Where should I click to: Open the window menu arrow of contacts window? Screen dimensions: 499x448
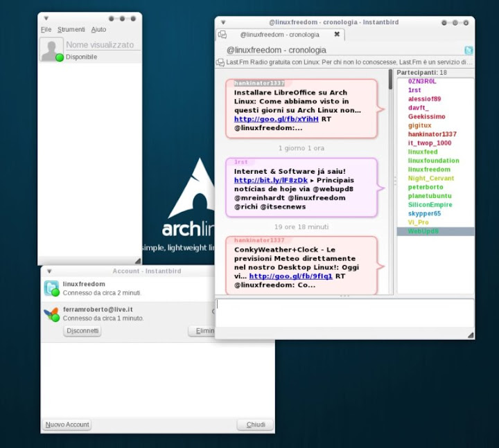pyautogui.click(x=46, y=18)
